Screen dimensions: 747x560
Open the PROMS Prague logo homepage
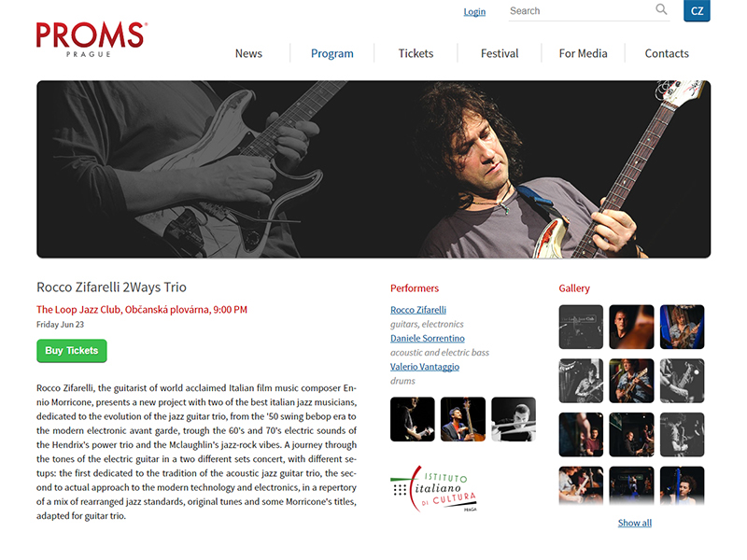pos(92,39)
